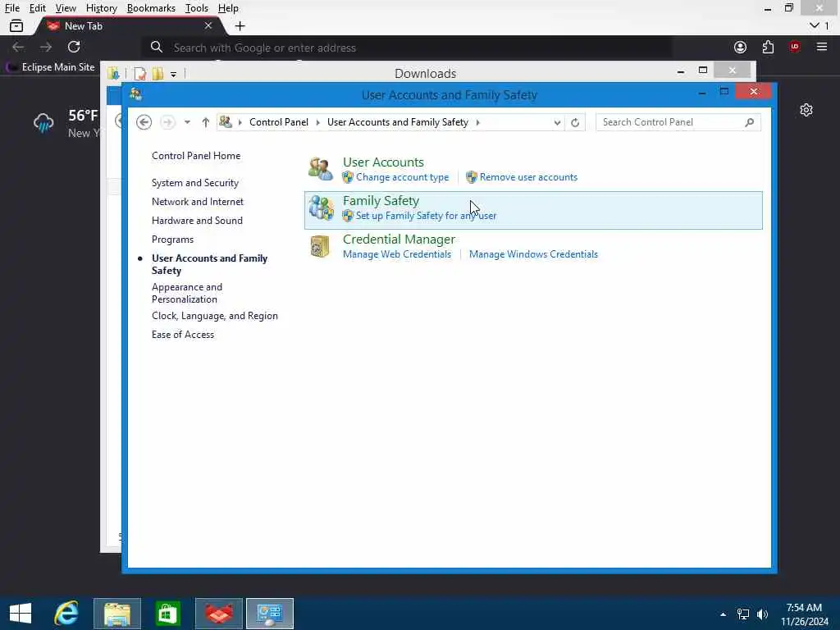This screenshot has width=840, height=630.
Task: Select Programs in sidebar
Action: pos(172,240)
